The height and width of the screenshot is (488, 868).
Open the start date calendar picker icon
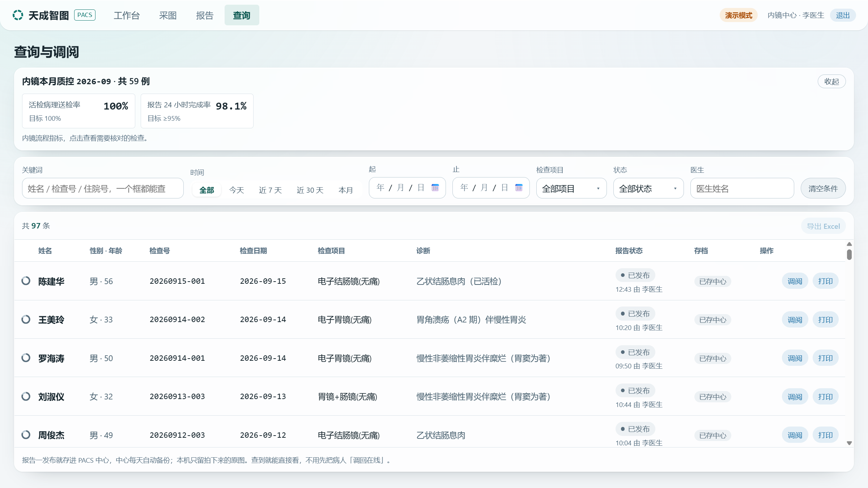pos(435,188)
